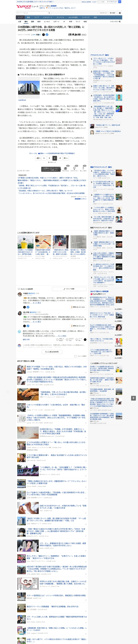Open the 動画アクセスランキング(国内) heading link
This screenshot has height=644, width=138.
pyautogui.click(x=101, y=228)
